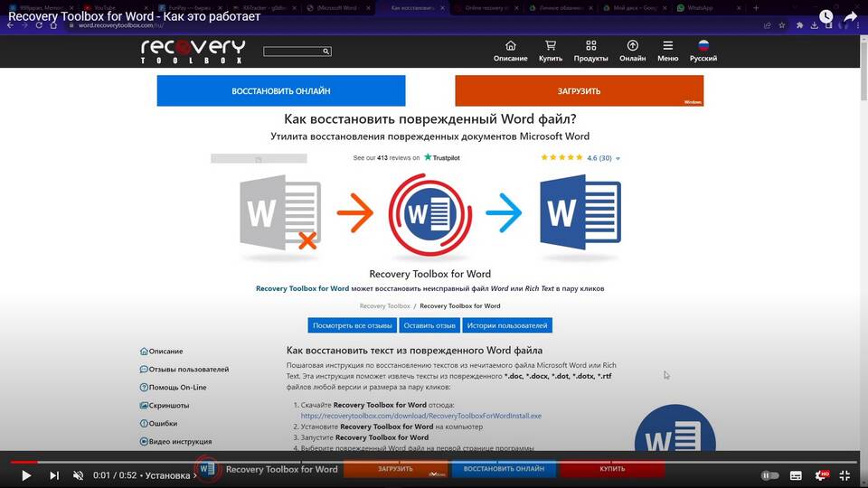Open the Описание home icon
This screenshot has width=868, height=488.
coord(510,51)
